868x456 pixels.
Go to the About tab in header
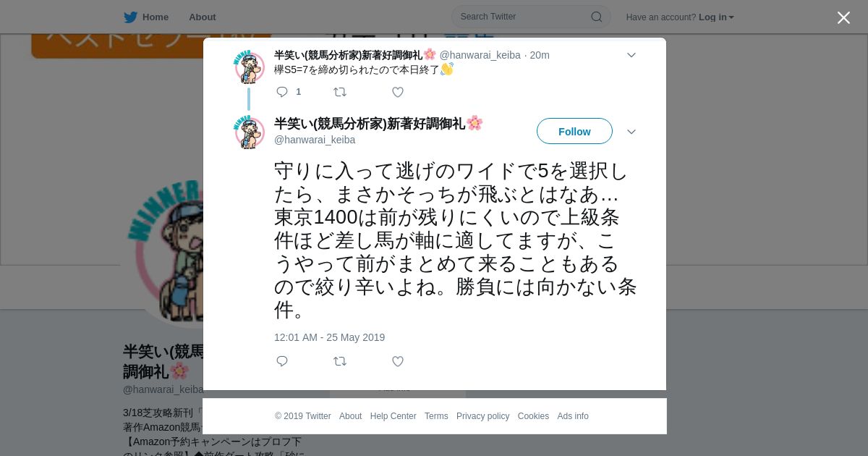(203, 17)
